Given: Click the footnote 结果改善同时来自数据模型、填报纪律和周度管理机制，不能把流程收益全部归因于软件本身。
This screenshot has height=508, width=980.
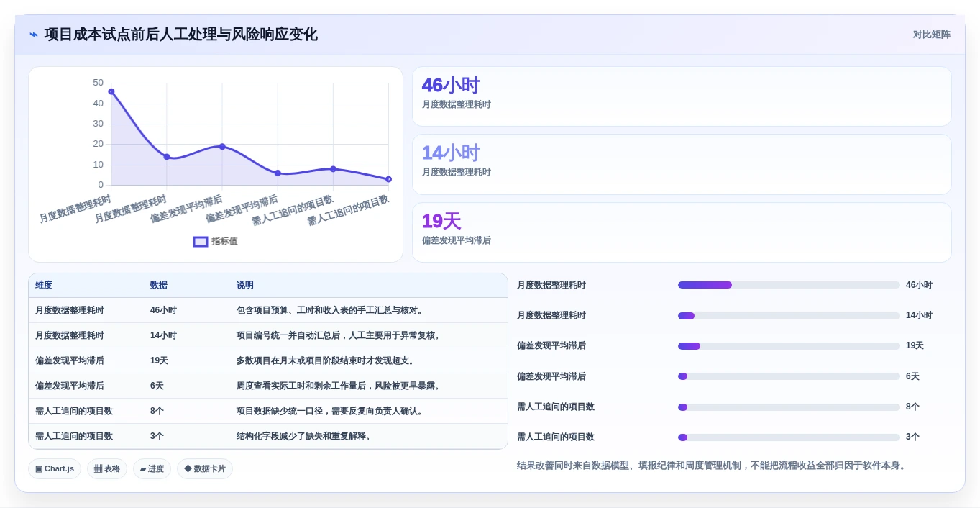Looking at the screenshot, I should (x=713, y=466).
